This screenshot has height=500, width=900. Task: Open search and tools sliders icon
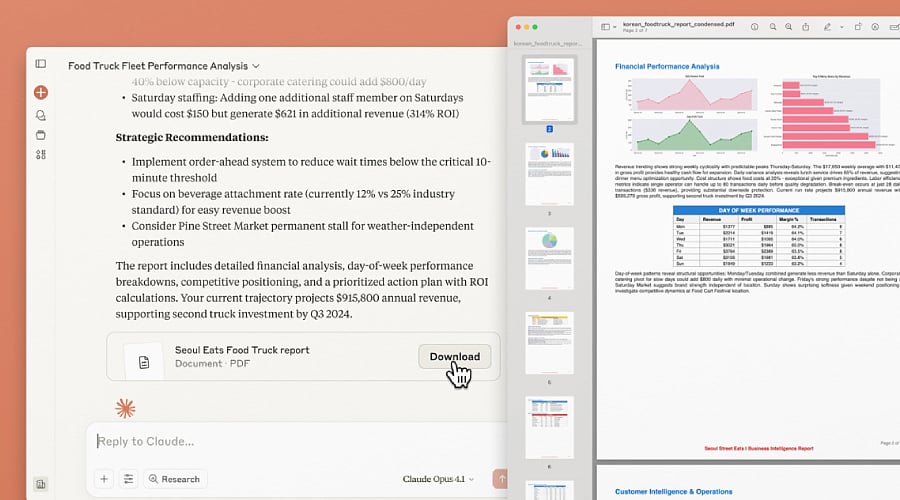coord(129,479)
